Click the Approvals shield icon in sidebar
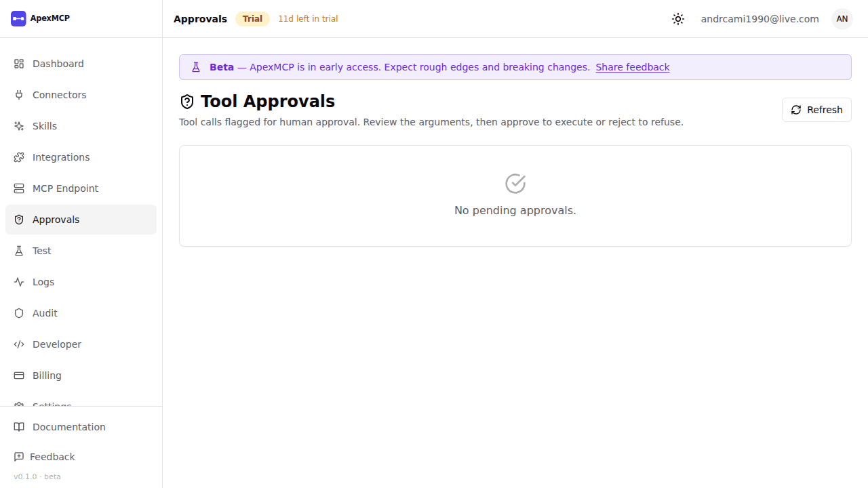 [19, 220]
